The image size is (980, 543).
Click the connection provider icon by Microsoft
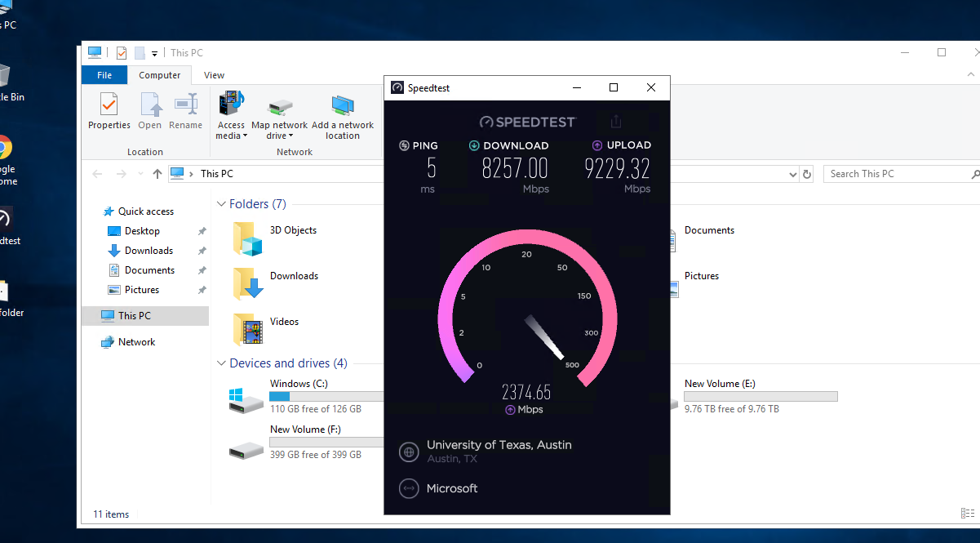click(409, 489)
